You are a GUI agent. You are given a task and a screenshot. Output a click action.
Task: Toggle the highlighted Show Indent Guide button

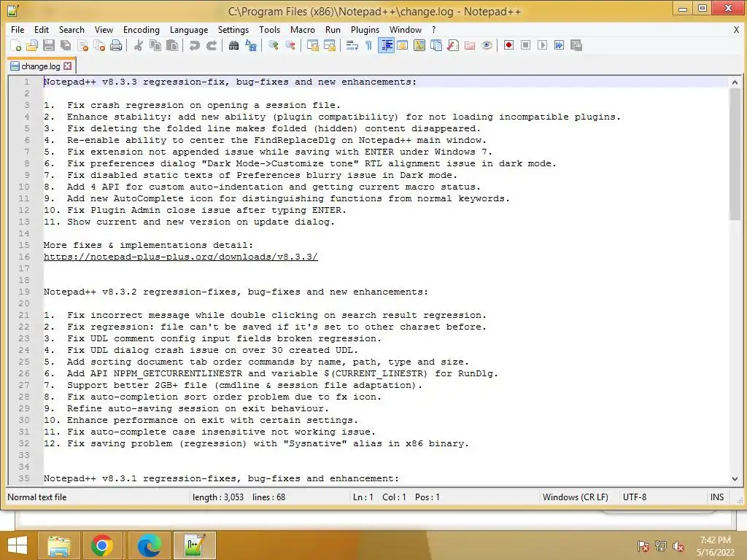(x=386, y=45)
